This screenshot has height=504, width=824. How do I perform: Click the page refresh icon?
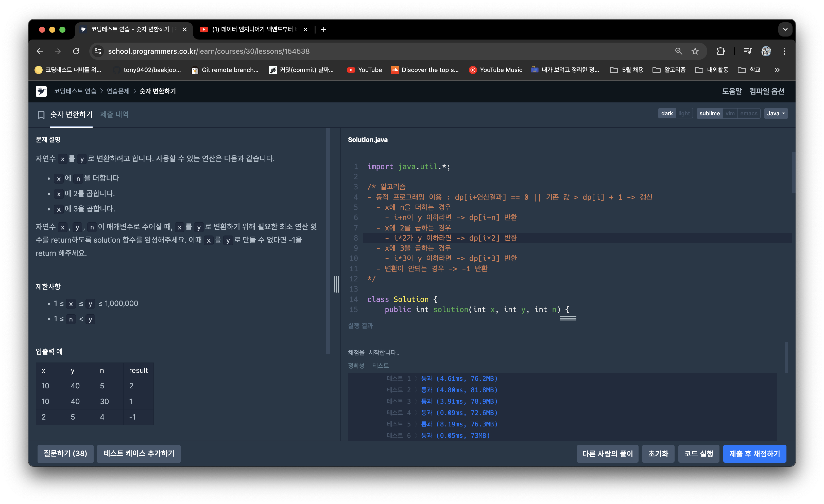[x=77, y=51]
